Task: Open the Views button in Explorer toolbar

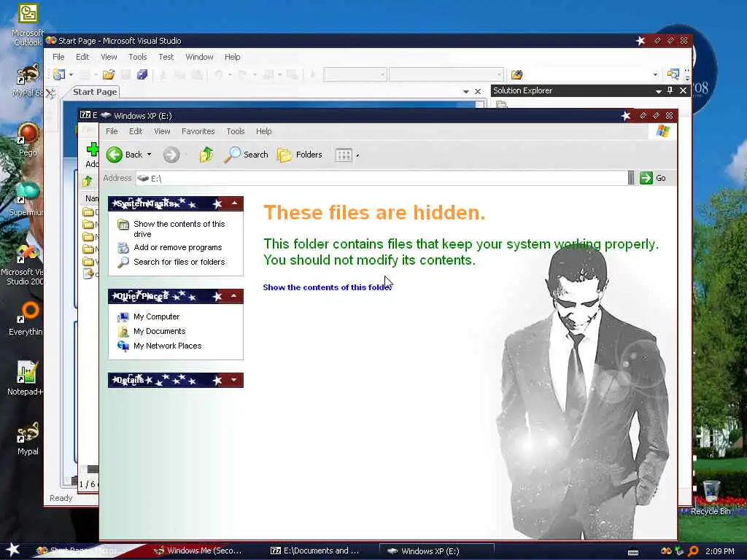Action: pos(344,155)
